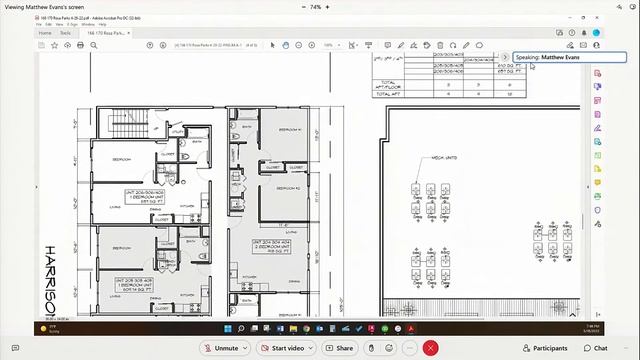The height and width of the screenshot is (360, 640).
Task: Open the Window menu
Action: click(x=88, y=24)
